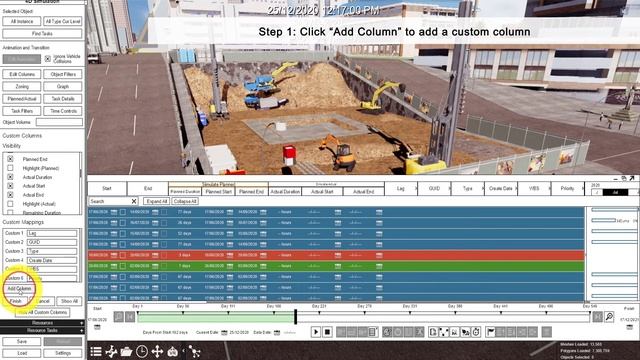Click the black timeline playhead handle
The height and width of the screenshot is (360, 640).
pyautogui.click(x=296, y=317)
